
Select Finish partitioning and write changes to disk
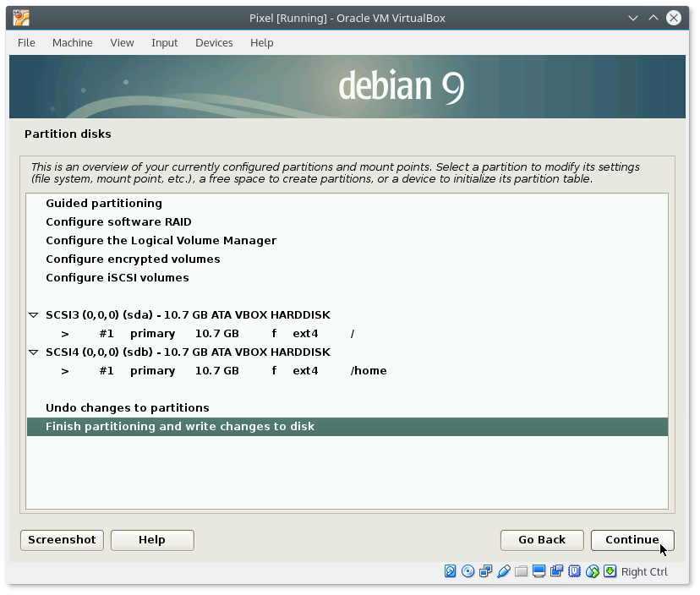pos(347,427)
